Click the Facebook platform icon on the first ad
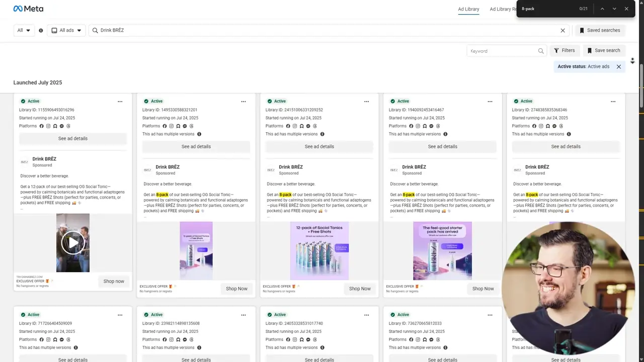This screenshot has width=644, height=362. tap(41, 126)
